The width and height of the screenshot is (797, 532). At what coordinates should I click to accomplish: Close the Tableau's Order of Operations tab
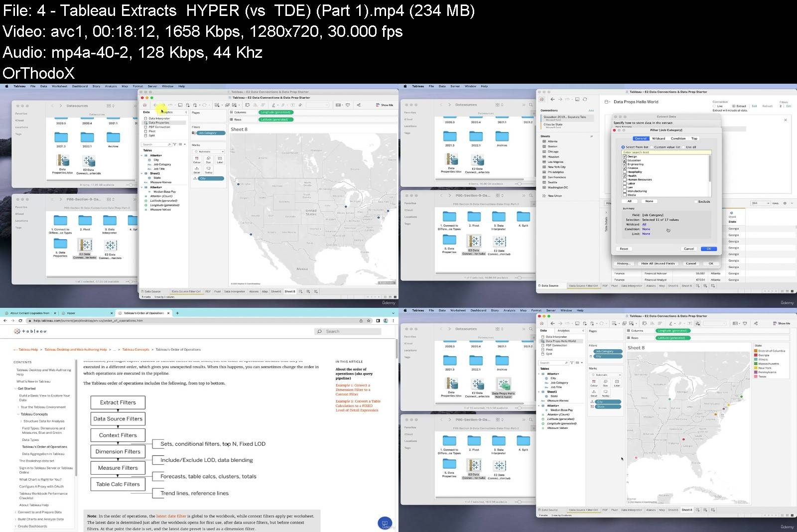point(168,313)
